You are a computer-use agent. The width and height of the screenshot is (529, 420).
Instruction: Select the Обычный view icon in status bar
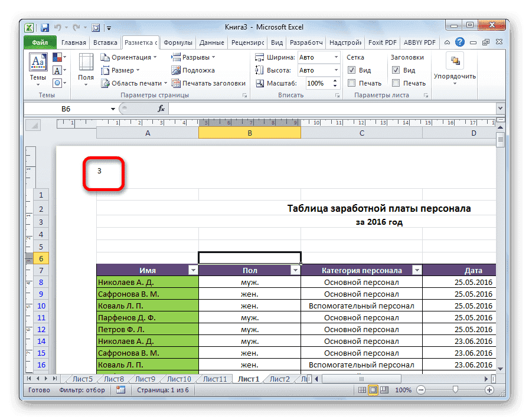362,391
